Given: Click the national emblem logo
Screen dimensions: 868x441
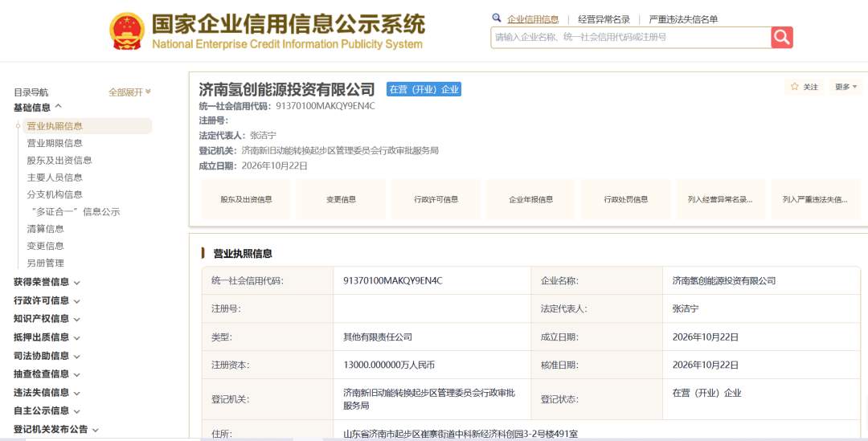Looking at the screenshot, I should pos(127,31).
